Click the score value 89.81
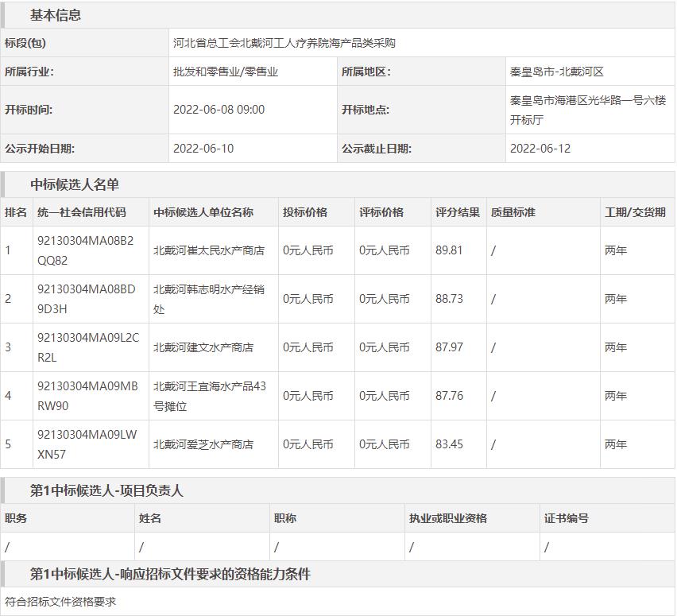Screen dimensions: 677x616 pyautogui.click(x=449, y=250)
